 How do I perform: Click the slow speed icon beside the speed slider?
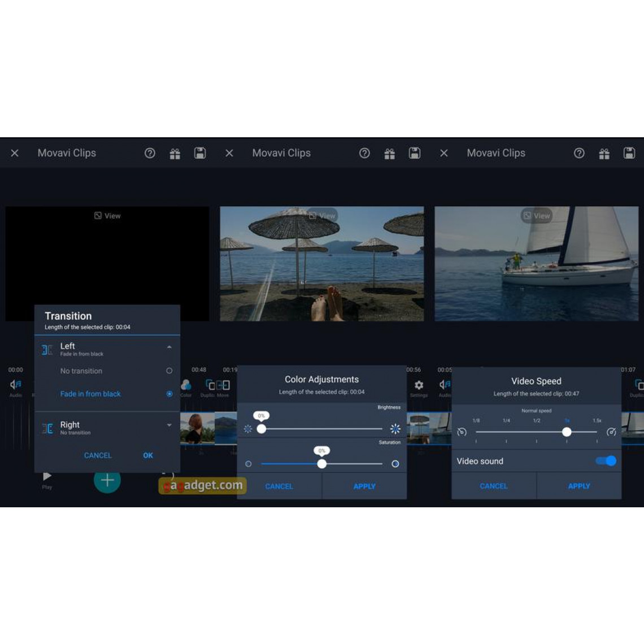coord(462,432)
